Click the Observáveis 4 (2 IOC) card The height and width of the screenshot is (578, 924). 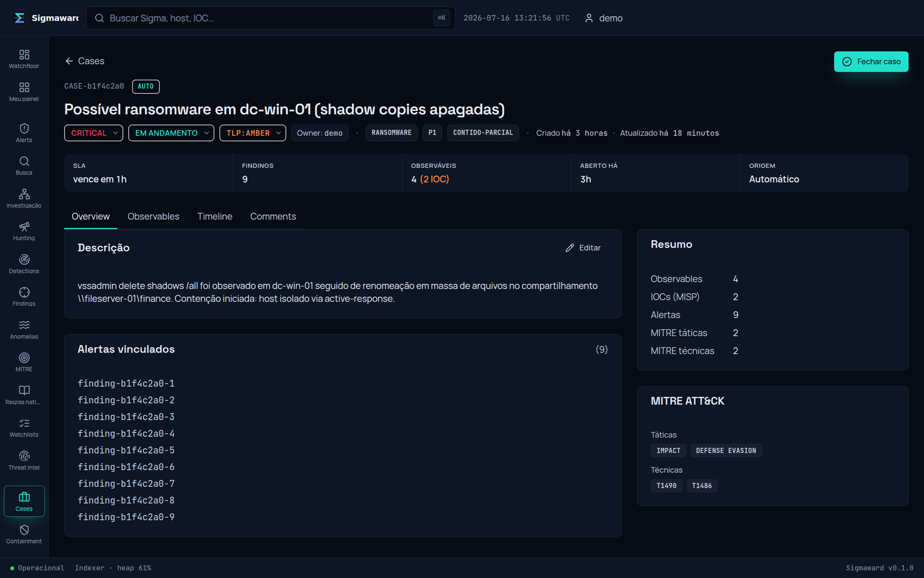pos(486,173)
